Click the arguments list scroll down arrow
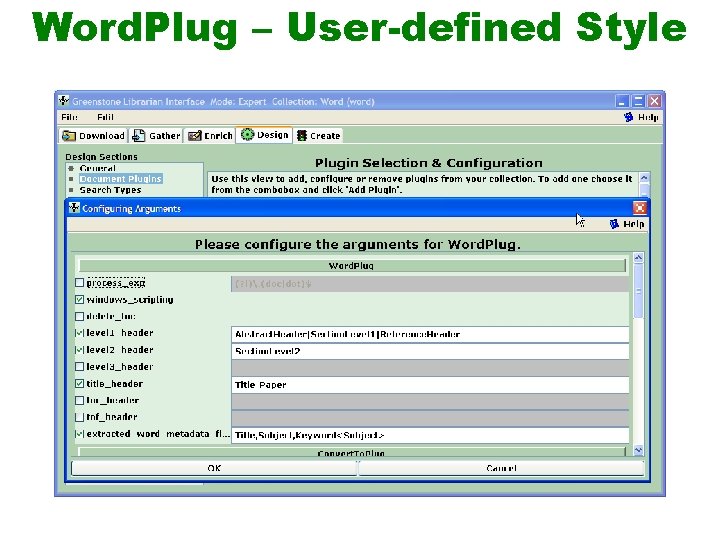The height and width of the screenshot is (540, 720). (x=638, y=450)
